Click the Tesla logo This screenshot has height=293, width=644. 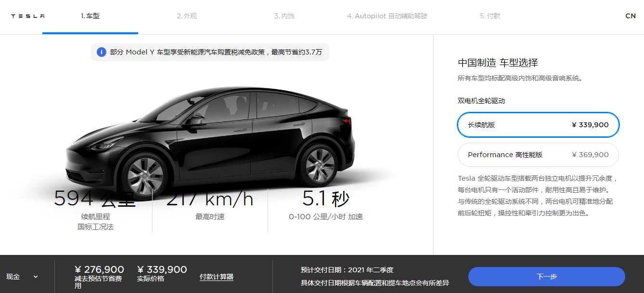28,16
